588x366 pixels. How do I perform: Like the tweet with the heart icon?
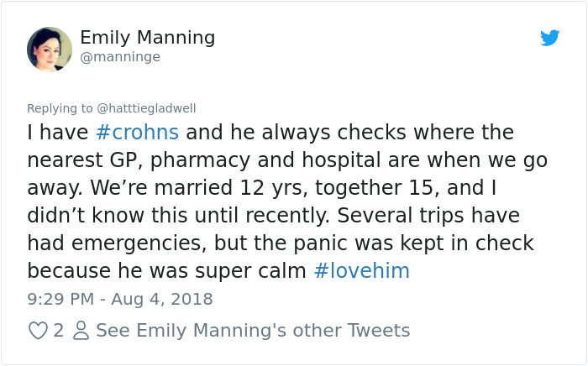tap(38, 331)
